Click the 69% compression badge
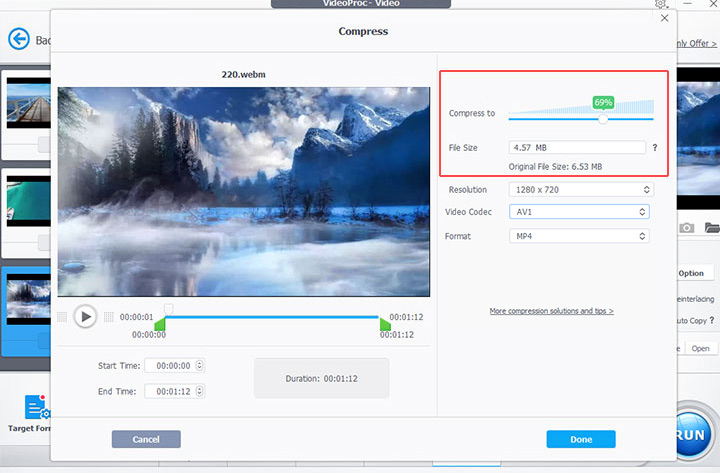 (x=603, y=102)
